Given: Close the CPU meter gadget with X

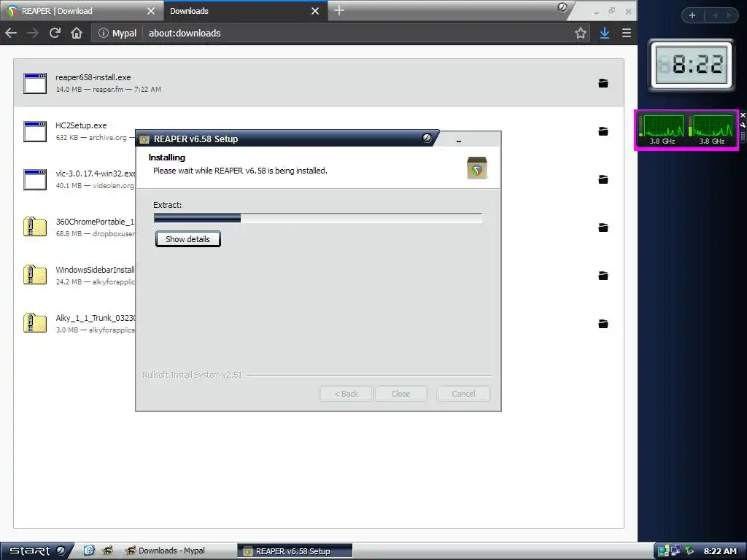Looking at the screenshot, I should [743, 114].
